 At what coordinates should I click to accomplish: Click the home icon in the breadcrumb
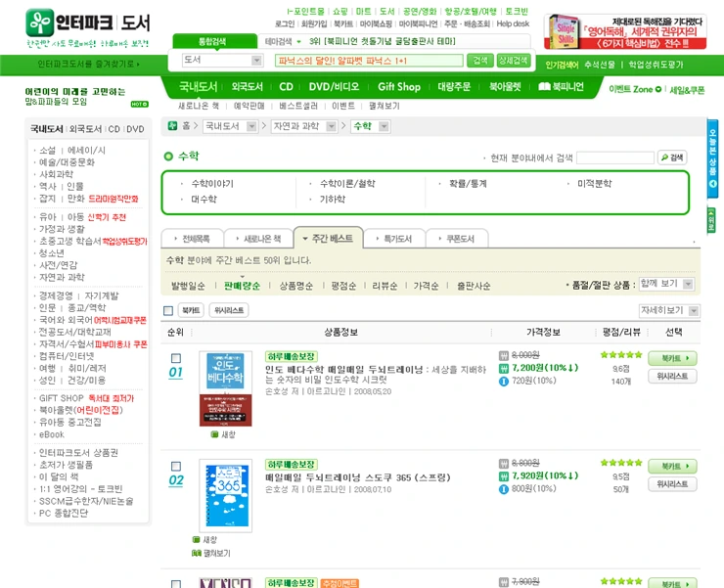[172, 125]
